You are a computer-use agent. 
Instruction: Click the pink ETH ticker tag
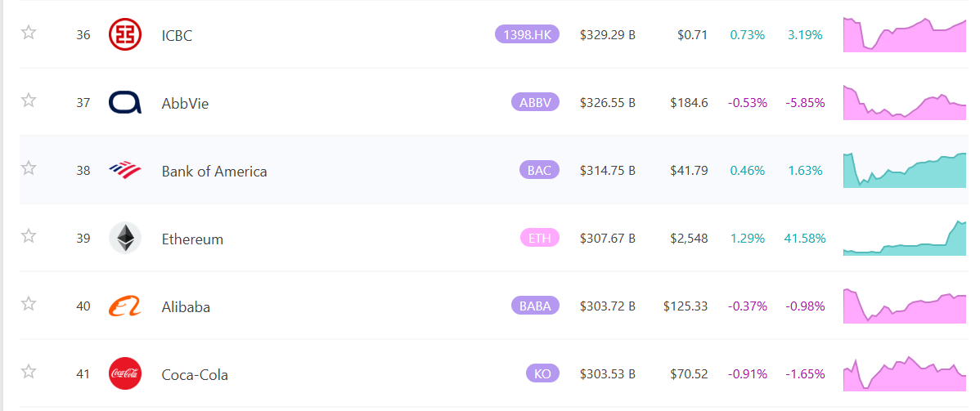coord(539,238)
